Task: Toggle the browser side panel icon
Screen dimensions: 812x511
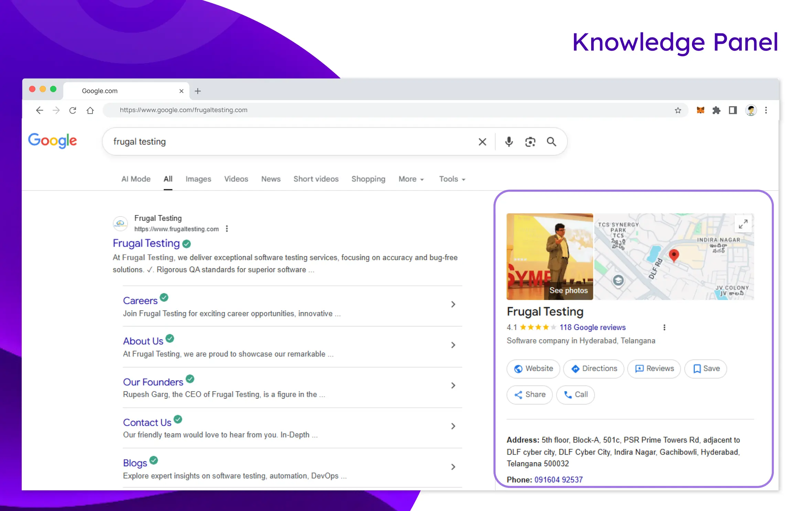Action: click(733, 110)
